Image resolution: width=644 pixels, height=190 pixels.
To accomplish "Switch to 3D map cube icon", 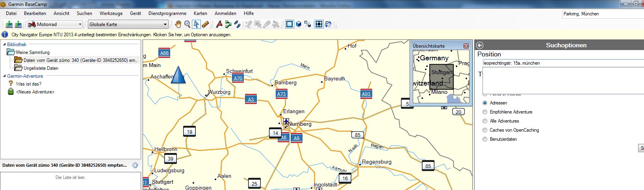I will pyautogui.click(x=299, y=24).
